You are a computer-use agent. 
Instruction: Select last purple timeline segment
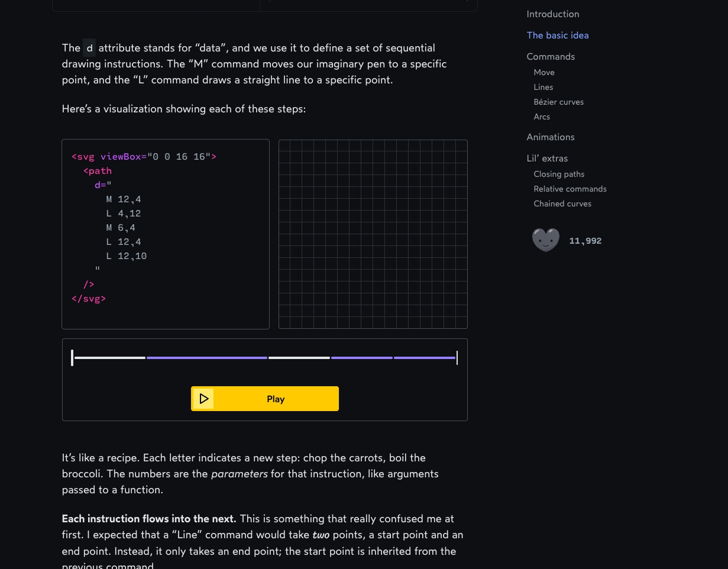pos(425,358)
